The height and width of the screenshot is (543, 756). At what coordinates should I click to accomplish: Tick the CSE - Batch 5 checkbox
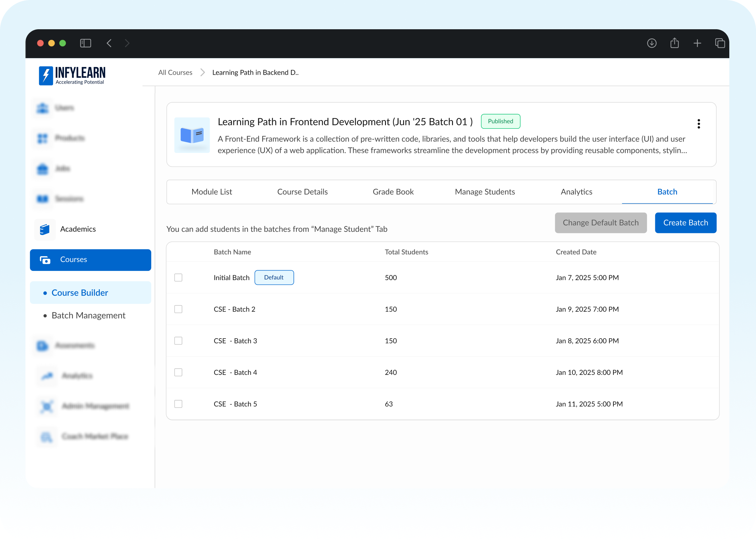tap(178, 404)
